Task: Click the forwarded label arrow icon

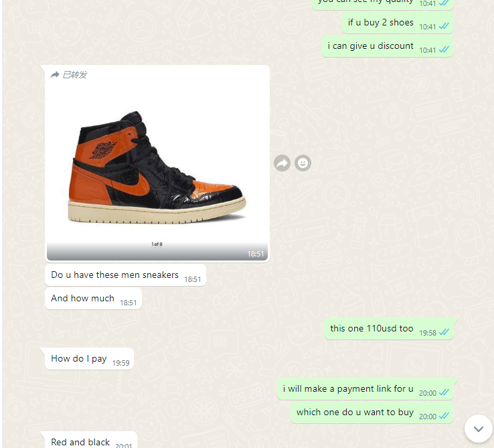Action: point(55,75)
